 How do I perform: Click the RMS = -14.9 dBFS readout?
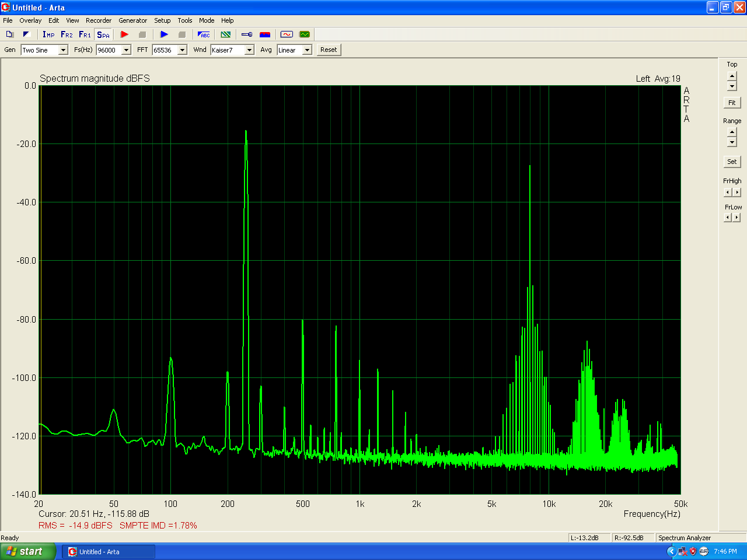click(x=75, y=526)
